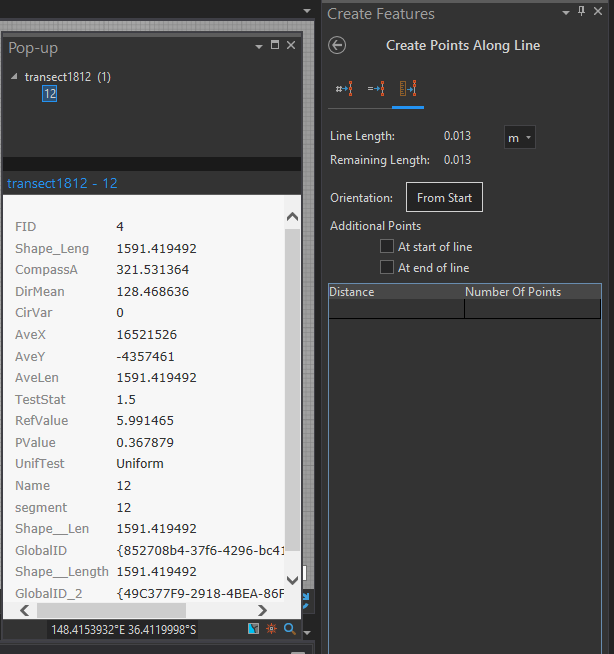This screenshot has height=654, width=614.
Task: Click the GlobalID_2 value starting {49C377F9
Action: [200, 594]
